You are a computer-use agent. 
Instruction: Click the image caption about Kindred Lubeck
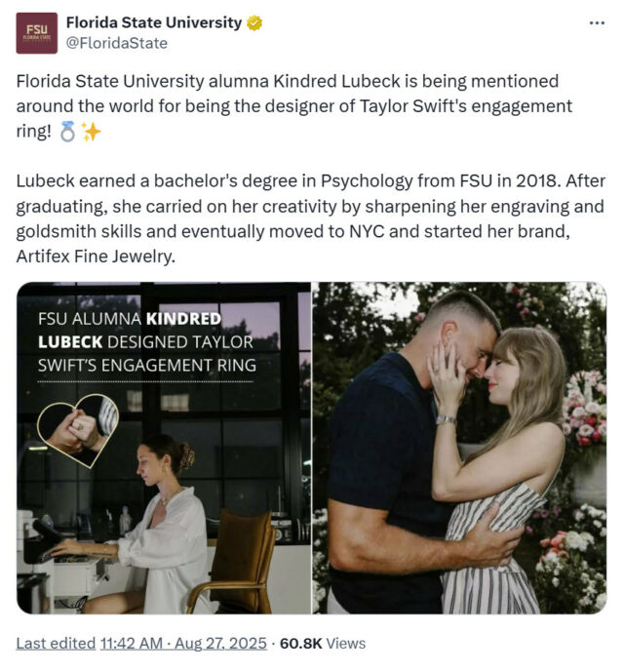147,342
